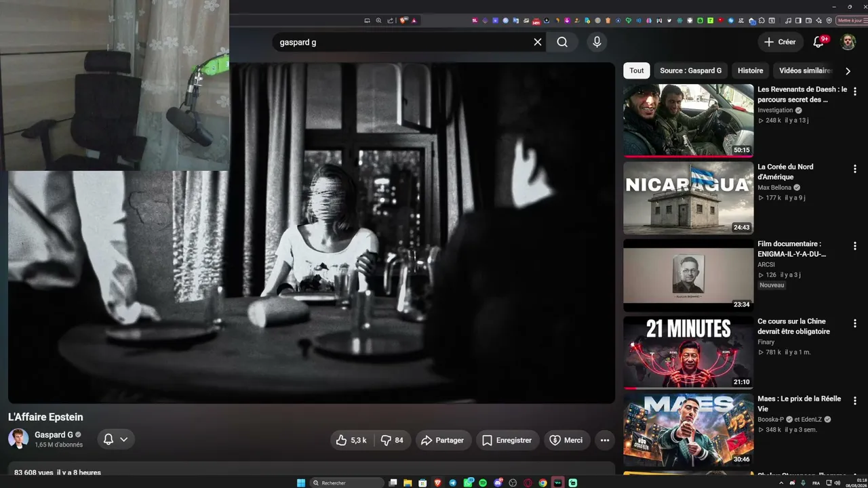Open options for Film documentaire ENIGMA video
The height and width of the screenshot is (488, 868).
click(854, 246)
